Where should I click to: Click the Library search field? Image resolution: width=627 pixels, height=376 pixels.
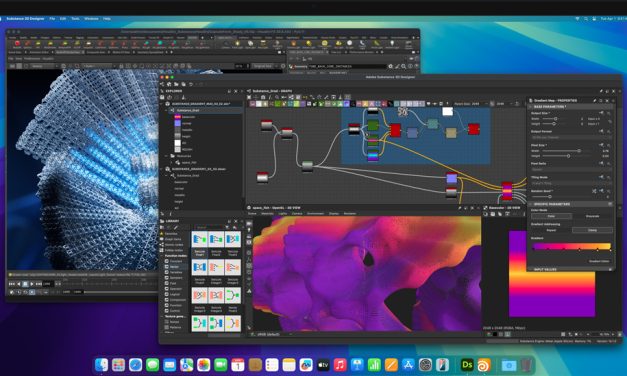[x=208, y=227]
